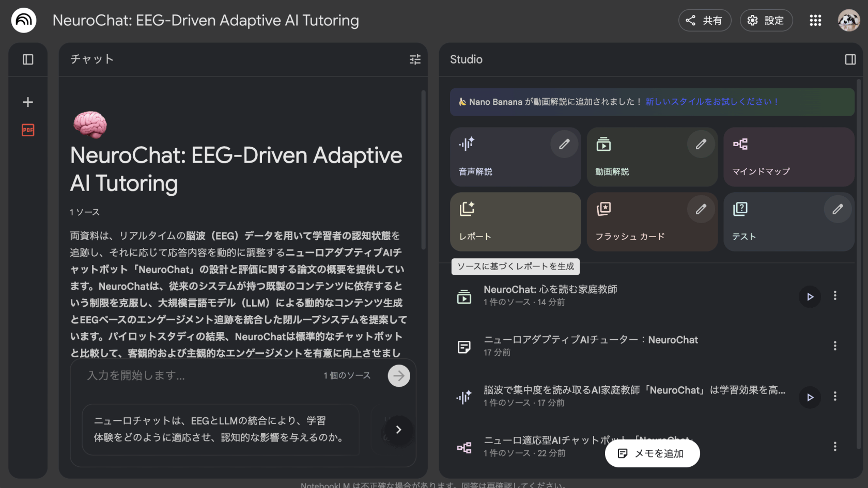
Task: Open 新しいスタイルをお試しください link
Action: point(711,102)
